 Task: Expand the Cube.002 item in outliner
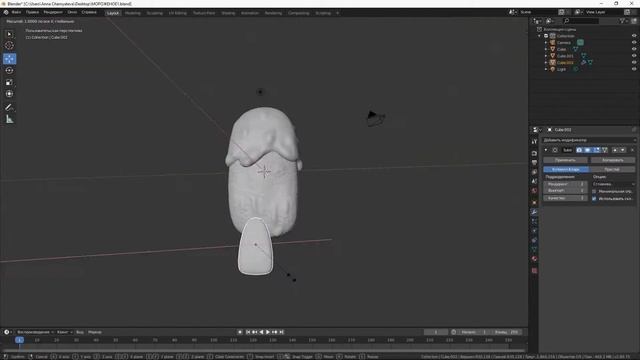coord(546,62)
